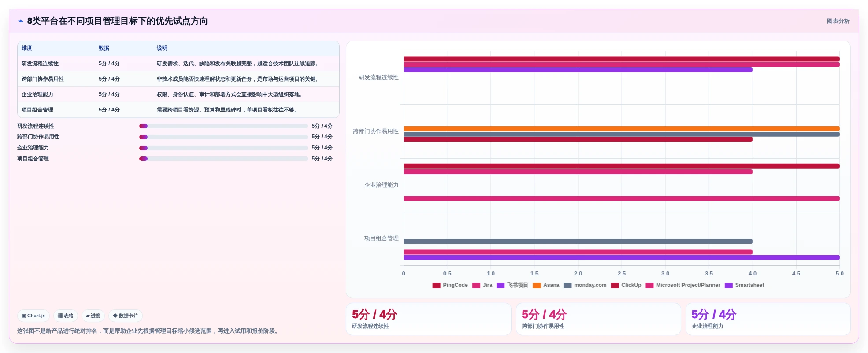Toggle Microsoft Project/Planner legend entry

[683, 285]
